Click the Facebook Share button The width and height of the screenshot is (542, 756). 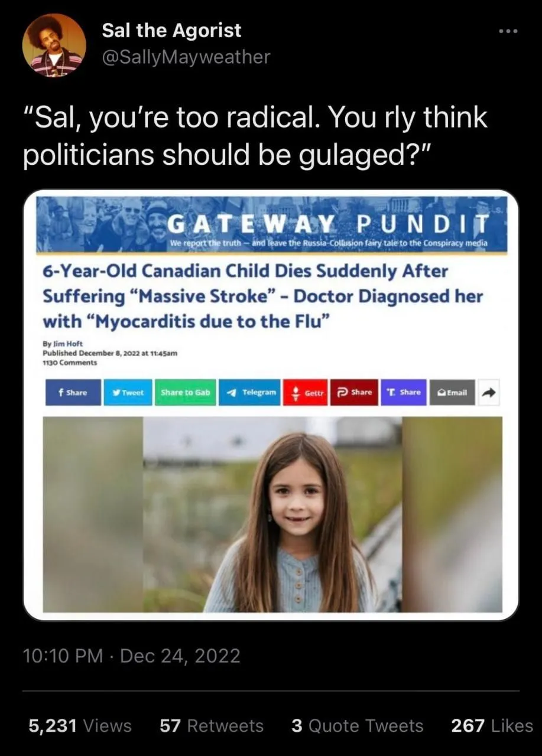tap(73, 392)
